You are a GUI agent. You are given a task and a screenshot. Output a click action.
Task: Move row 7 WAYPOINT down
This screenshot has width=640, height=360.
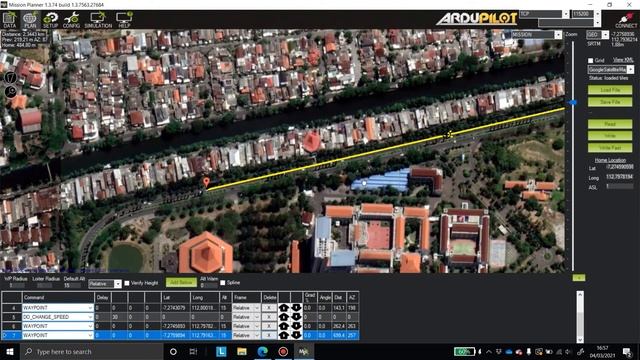pyautogui.click(x=296, y=335)
